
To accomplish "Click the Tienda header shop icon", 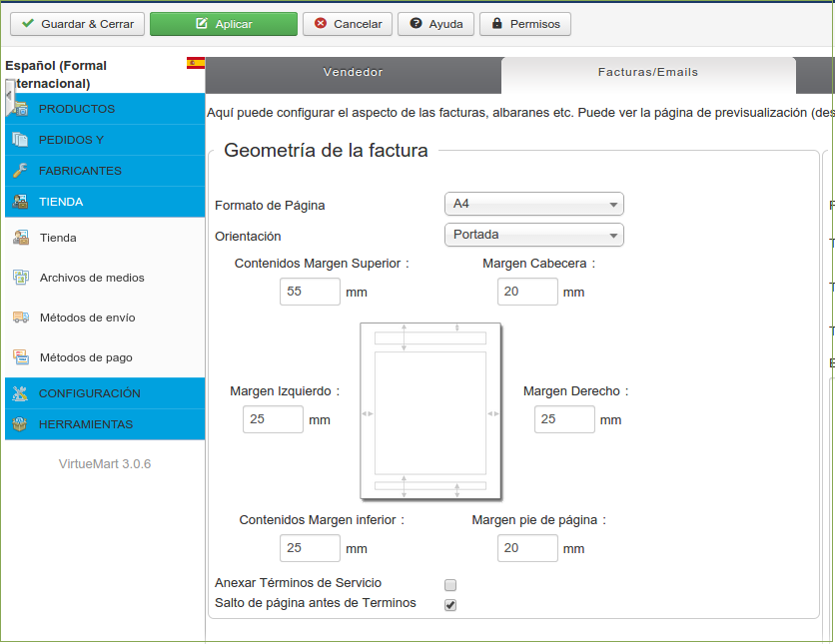I will (x=20, y=202).
